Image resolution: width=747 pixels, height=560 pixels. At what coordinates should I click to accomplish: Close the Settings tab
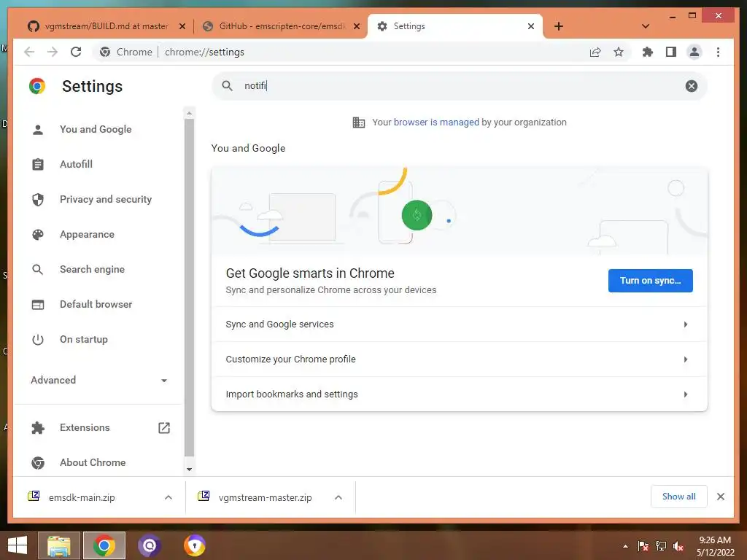point(531,26)
